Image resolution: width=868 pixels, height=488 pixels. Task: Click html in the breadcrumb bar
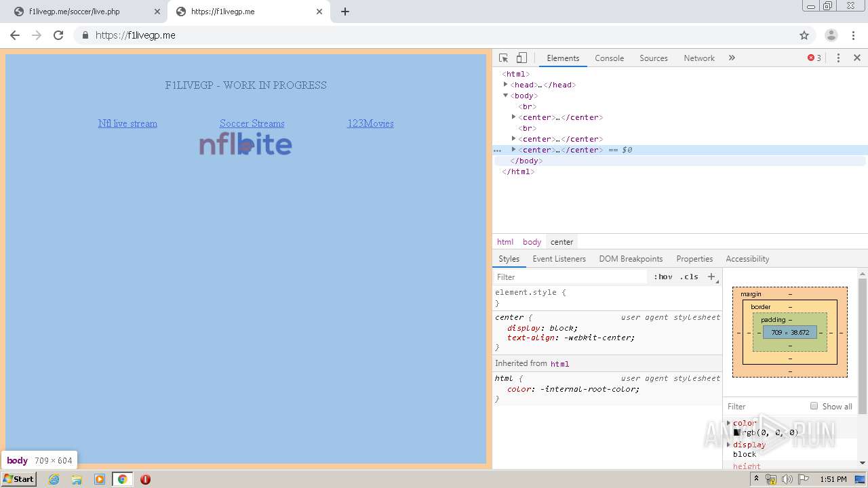[505, 242]
